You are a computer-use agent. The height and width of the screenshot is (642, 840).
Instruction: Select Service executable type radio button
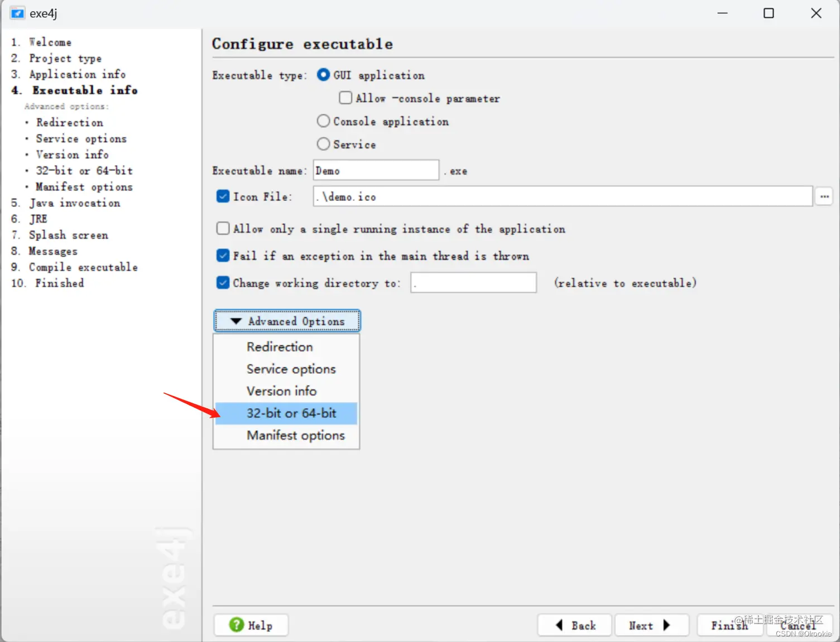(x=323, y=144)
